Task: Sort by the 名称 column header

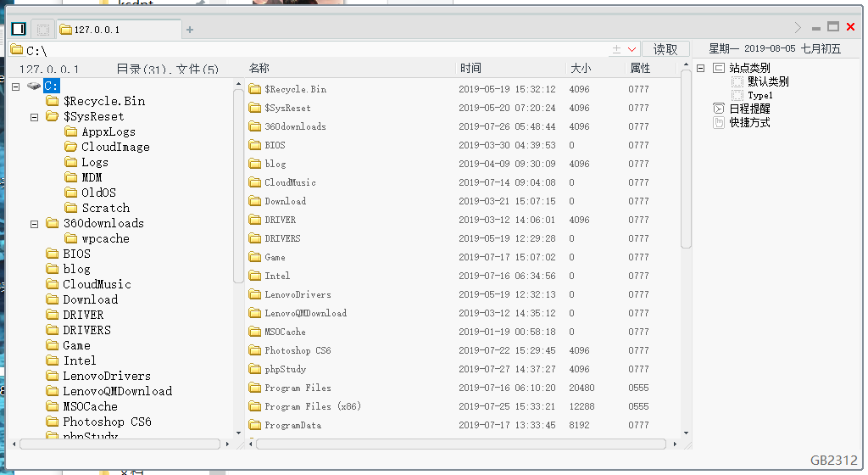Action: [x=259, y=68]
